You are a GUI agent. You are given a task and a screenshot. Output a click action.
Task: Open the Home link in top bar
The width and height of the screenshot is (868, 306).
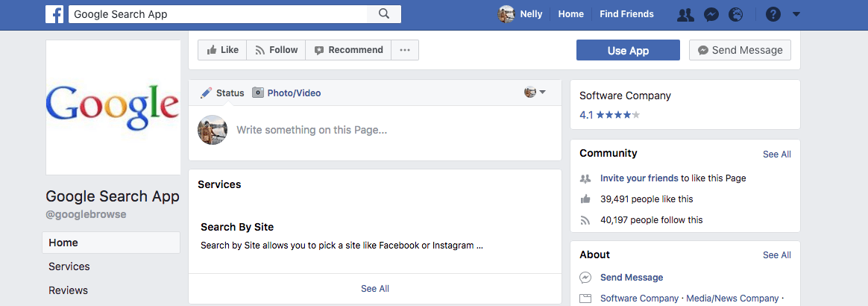(570, 14)
